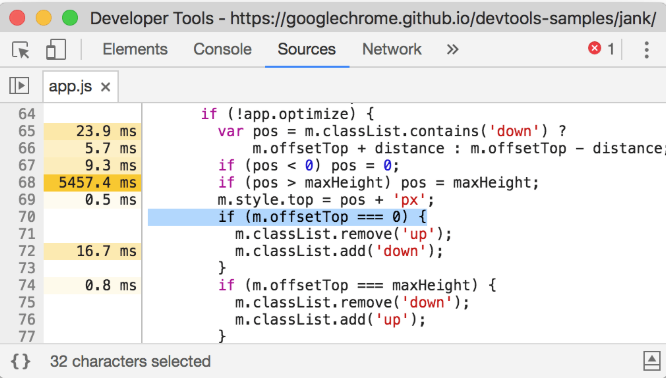
Task: Click the highlighted m.offsetTop === 0 line
Action: pos(287,217)
